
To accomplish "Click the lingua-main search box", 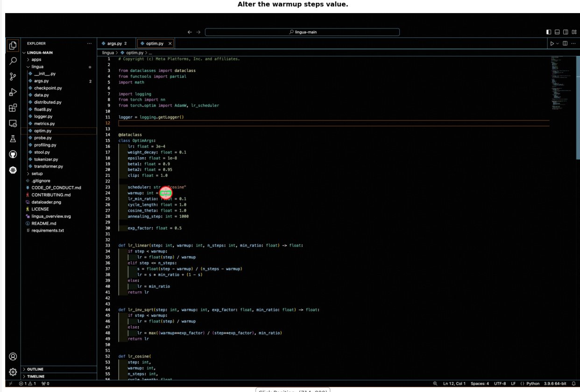I will coord(302,32).
